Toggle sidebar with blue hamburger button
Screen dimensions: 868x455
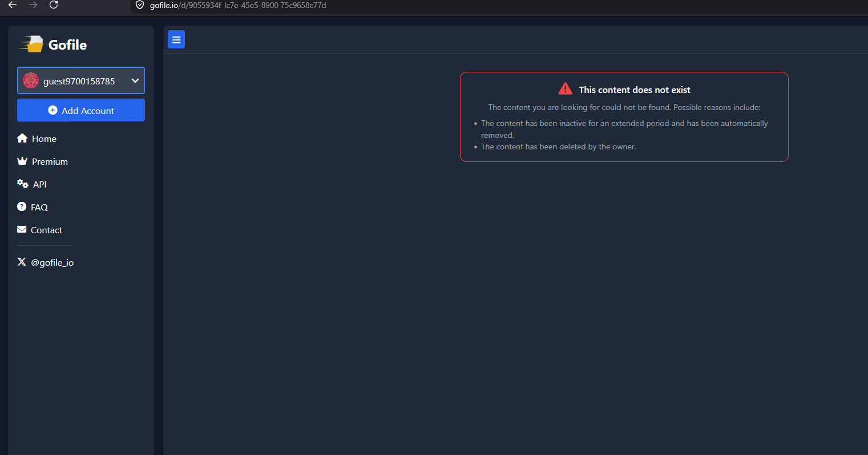point(176,39)
